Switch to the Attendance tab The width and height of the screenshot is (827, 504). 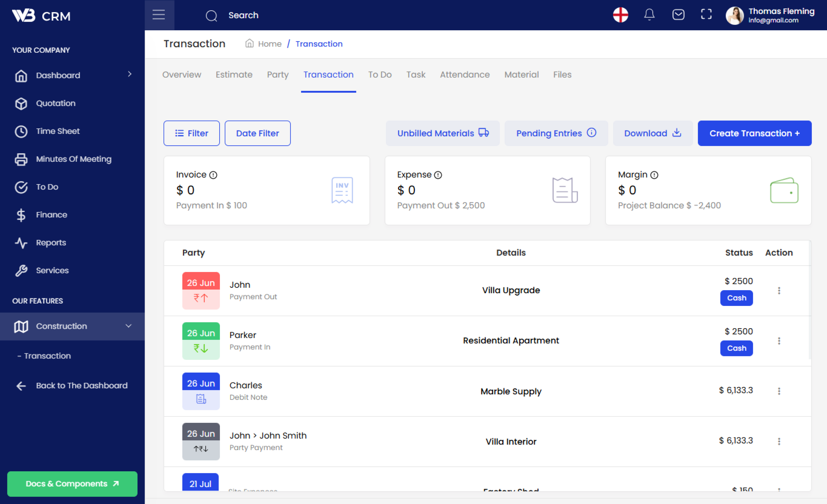pos(464,75)
